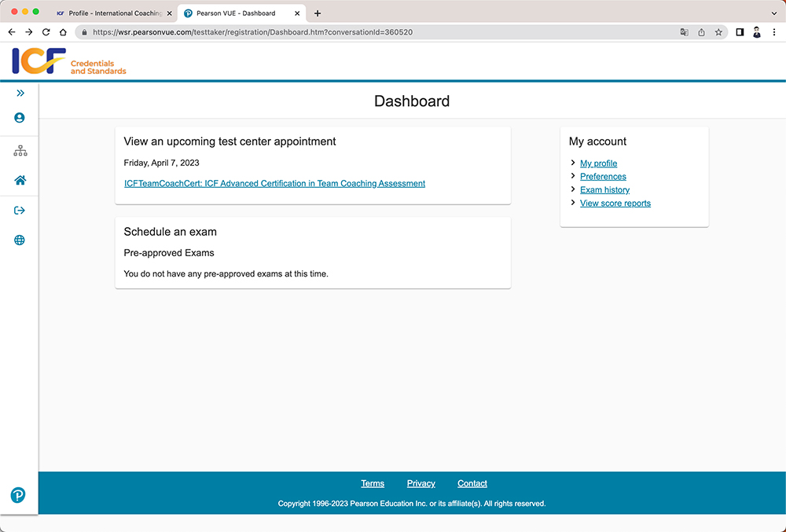This screenshot has width=786, height=532.
Task: Open the tab search dropdown chevron
Action: point(774,13)
